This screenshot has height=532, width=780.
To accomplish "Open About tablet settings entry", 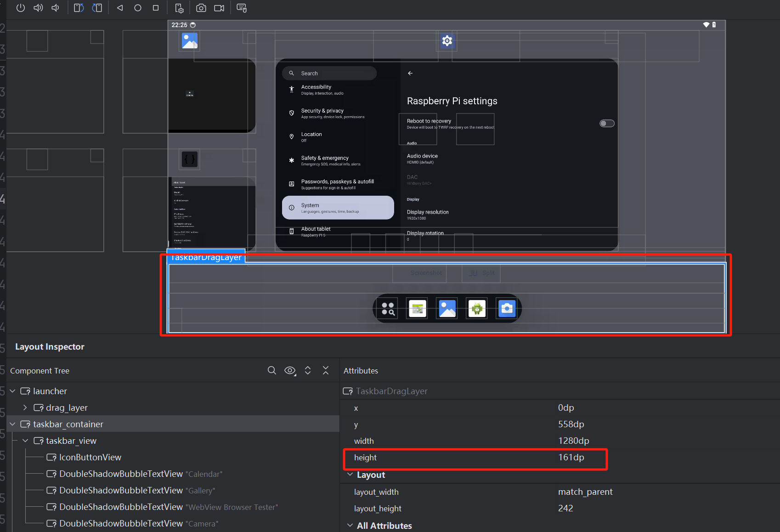I will (x=338, y=232).
